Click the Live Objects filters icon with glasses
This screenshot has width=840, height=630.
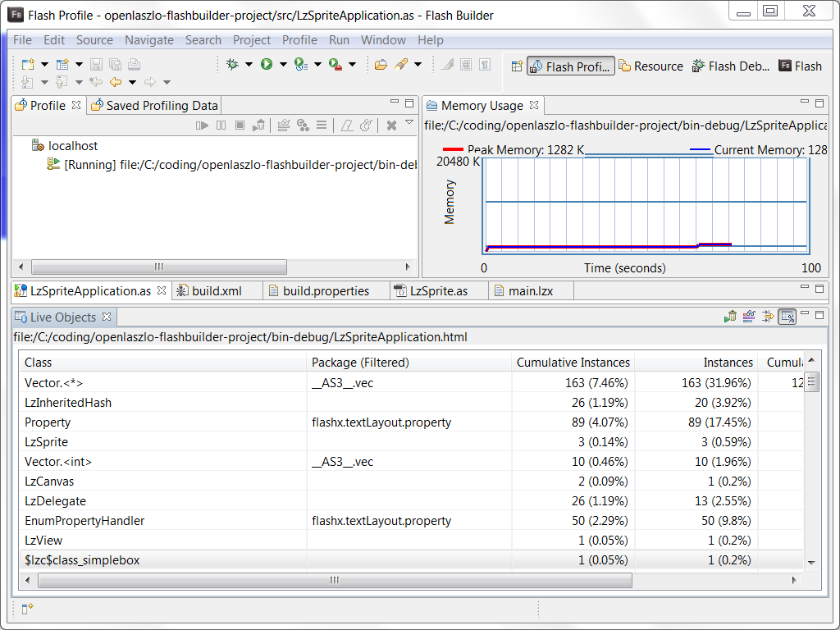click(x=749, y=317)
